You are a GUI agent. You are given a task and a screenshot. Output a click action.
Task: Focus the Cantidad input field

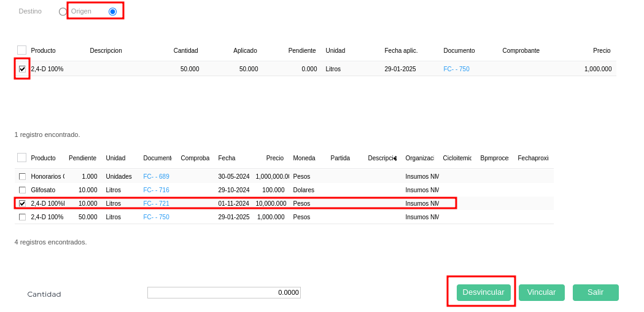click(223, 292)
